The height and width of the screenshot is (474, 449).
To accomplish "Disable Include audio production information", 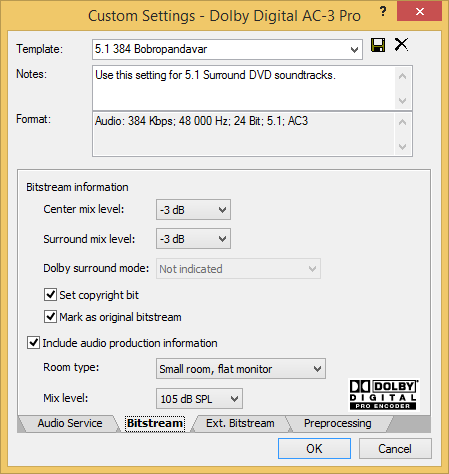I will point(33,343).
